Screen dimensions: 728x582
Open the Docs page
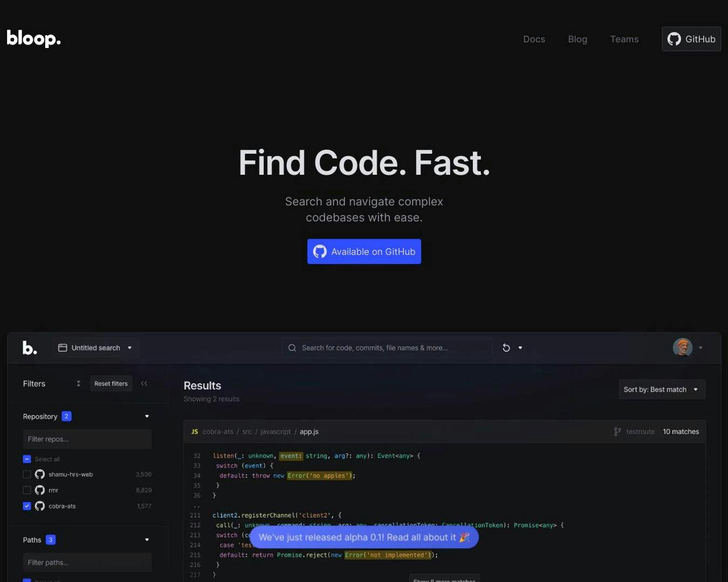point(534,39)
